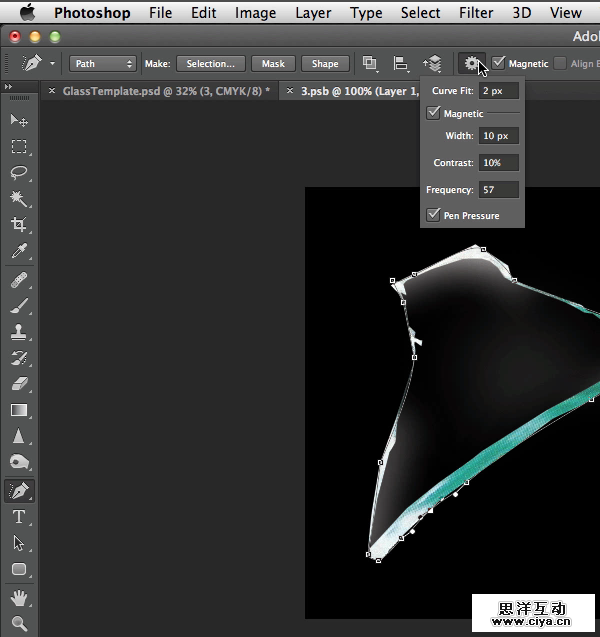The image size is (600, 637).
Task: Toggle Magnetic checkbox in options bar
Action: point(498,63)
